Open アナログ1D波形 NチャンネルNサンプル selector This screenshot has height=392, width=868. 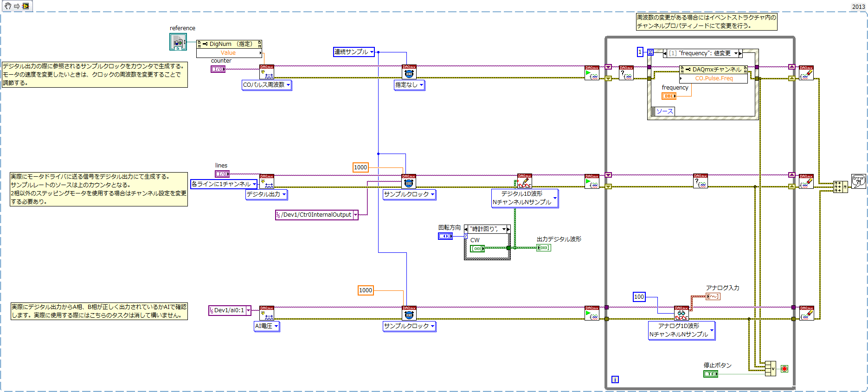pyautogui.click(x=682, y=330)
